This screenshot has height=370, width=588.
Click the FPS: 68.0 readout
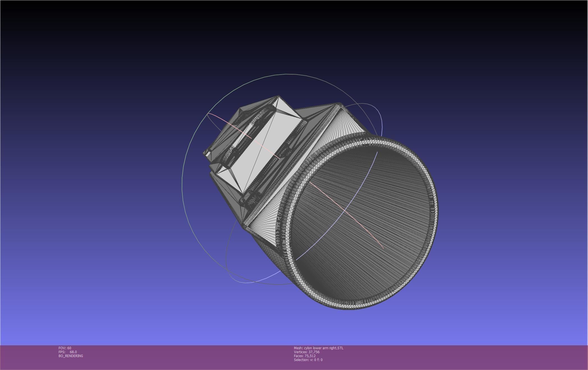68,352
